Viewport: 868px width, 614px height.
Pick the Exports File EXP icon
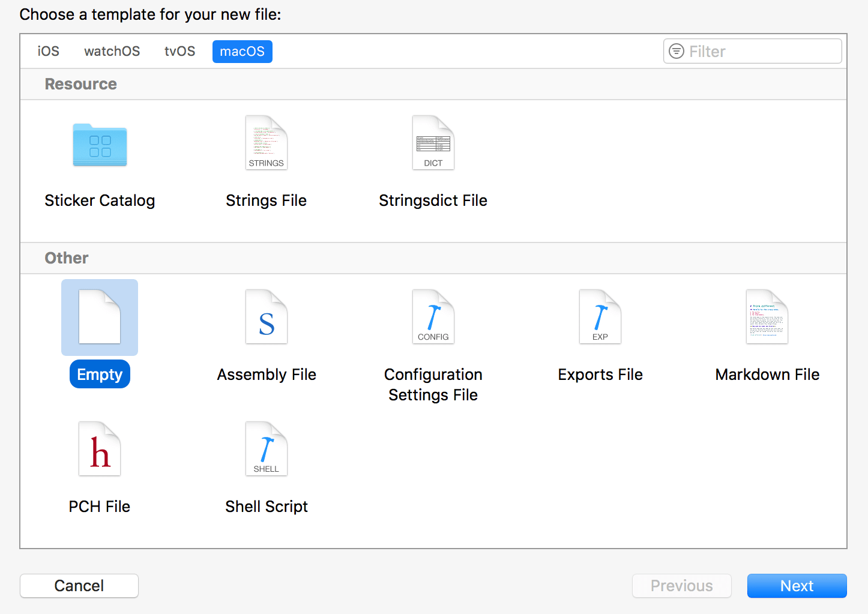[600, 317]
